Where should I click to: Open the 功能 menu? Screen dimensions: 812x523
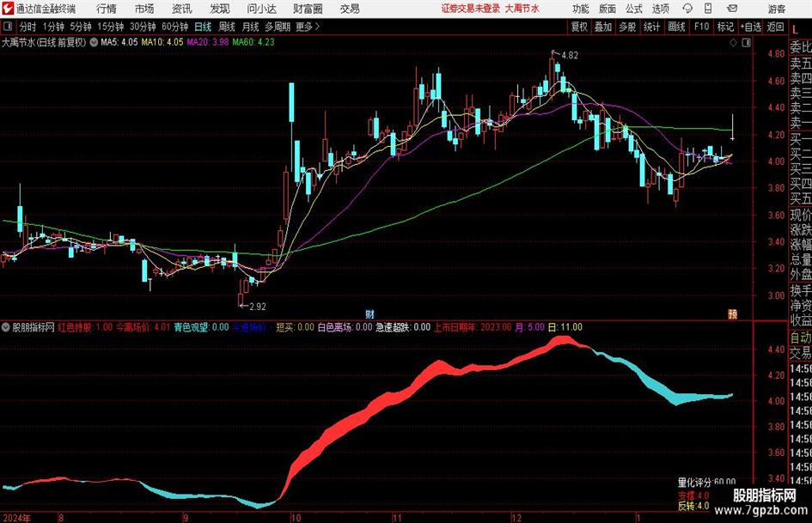click(581, 9)
